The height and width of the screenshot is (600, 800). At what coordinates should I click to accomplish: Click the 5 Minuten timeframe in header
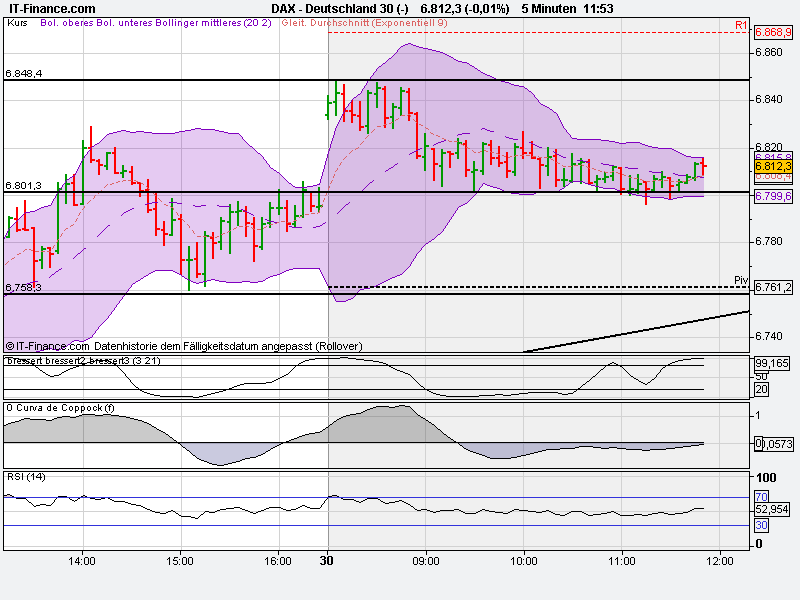(x=548, y=9)
